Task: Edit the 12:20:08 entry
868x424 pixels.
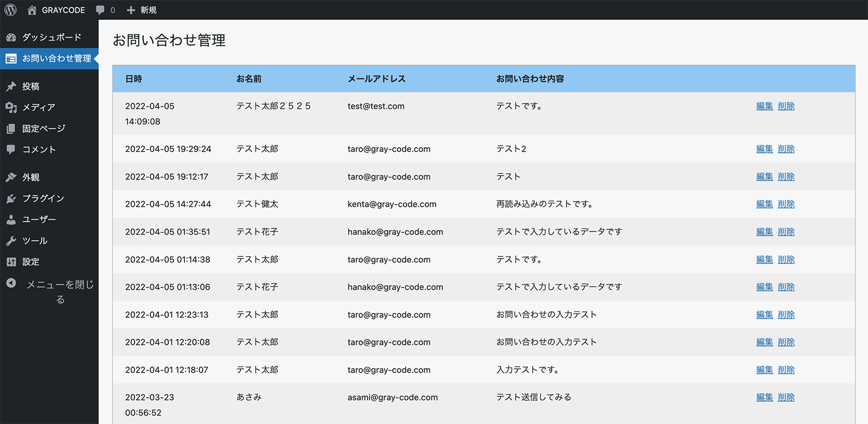Action: pos(764,343)
